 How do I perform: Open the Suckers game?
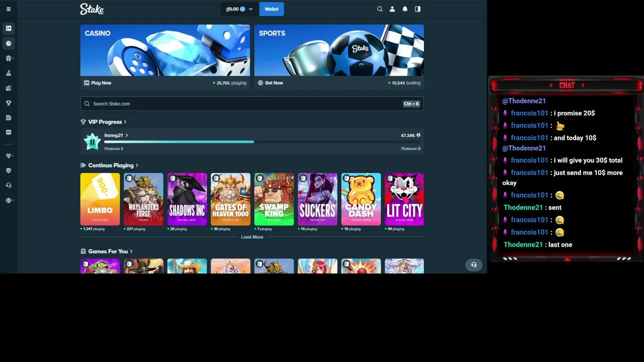(317, 199)
